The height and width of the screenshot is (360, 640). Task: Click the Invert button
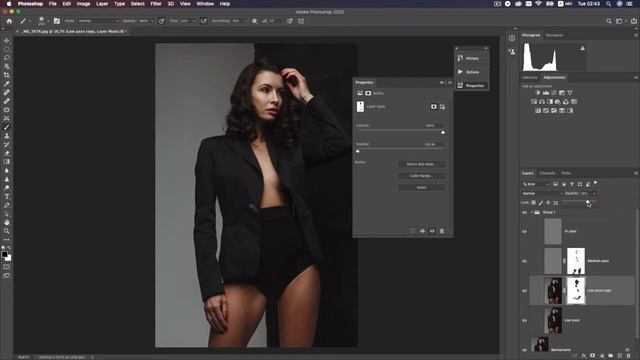pyautogui.click(x=421, y=187)
